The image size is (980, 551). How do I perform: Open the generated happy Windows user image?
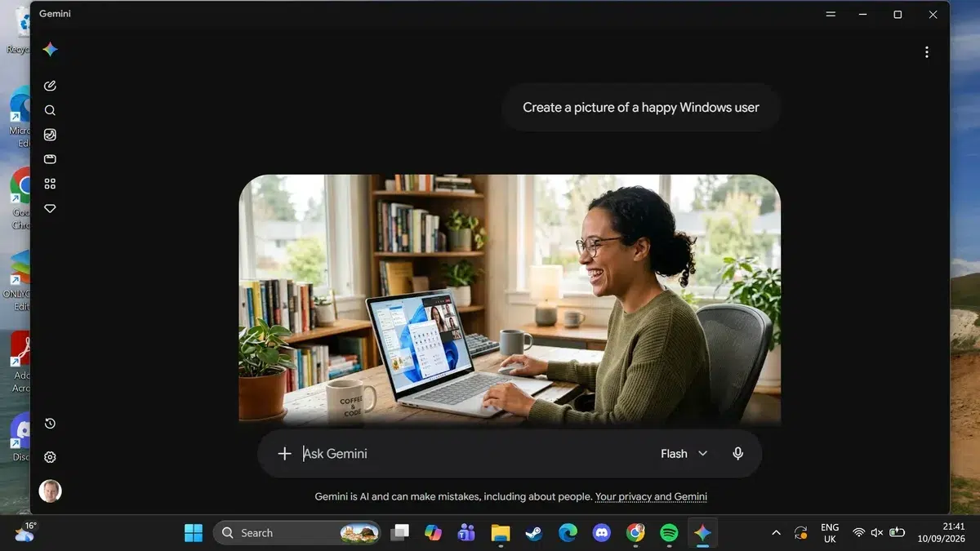click(x=510, y=300)
